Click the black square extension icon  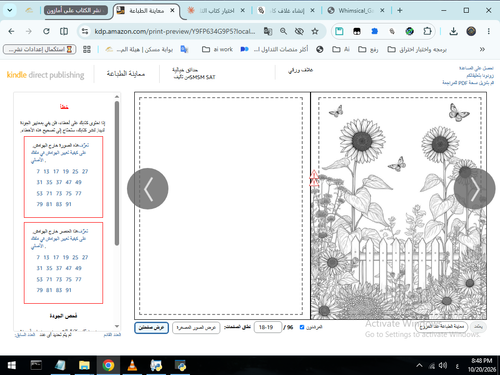[357, 31]
